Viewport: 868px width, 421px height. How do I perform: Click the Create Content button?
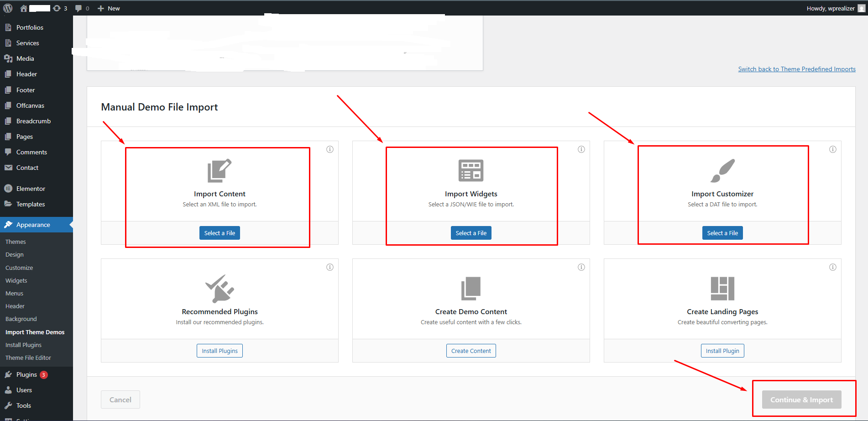point(471,351)
